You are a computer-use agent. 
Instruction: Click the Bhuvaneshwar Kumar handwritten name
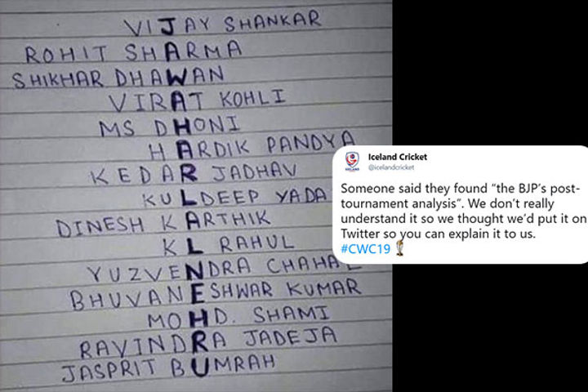coord(215,291)
